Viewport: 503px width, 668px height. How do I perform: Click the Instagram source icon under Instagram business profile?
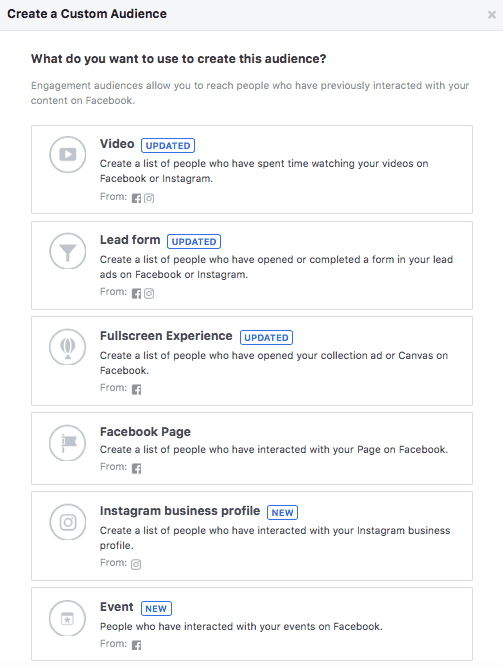coord(136,564)
